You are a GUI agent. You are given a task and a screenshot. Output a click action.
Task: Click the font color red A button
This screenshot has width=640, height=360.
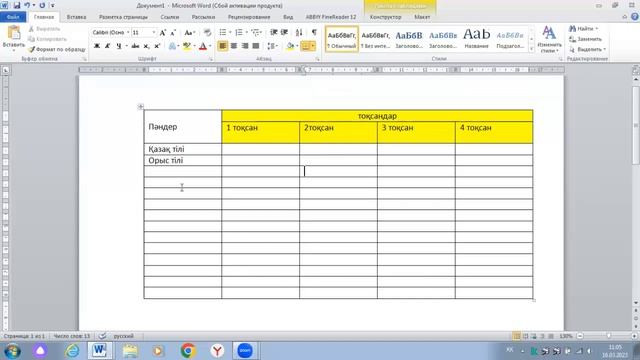pyautogui.click(x=203, y=46)
